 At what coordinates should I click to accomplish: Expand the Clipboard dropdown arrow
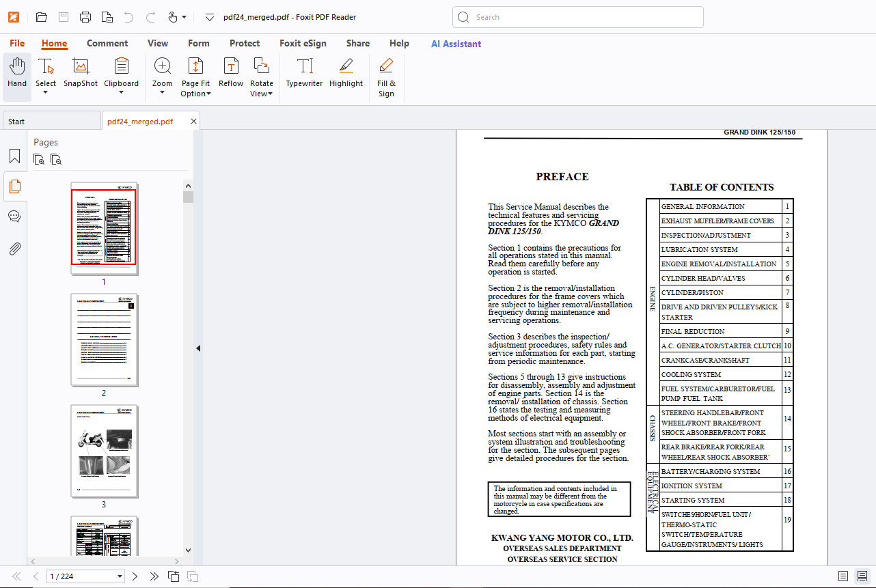point(122,93)
